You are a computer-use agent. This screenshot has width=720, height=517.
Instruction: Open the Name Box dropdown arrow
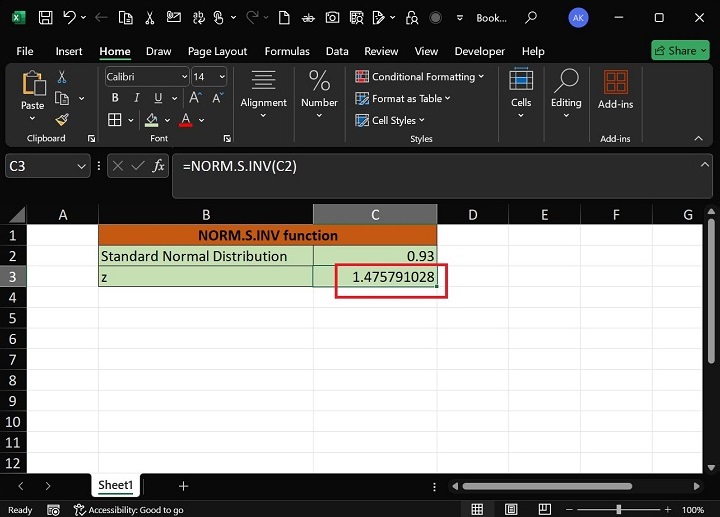pyautogui.click(x=82, y=167)
